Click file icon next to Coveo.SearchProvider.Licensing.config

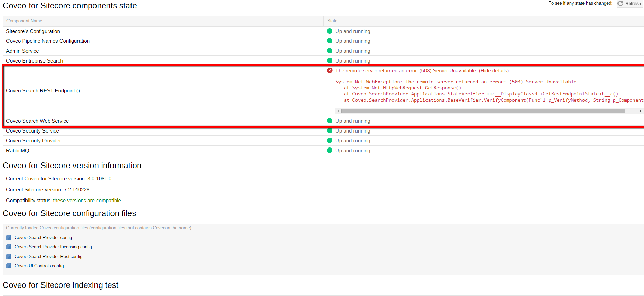point(9,247)
